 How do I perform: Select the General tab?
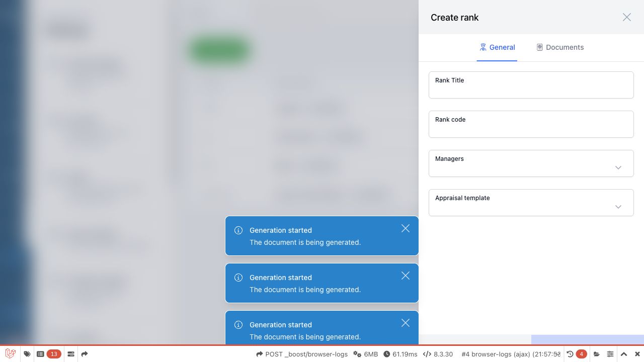[497, 47]
